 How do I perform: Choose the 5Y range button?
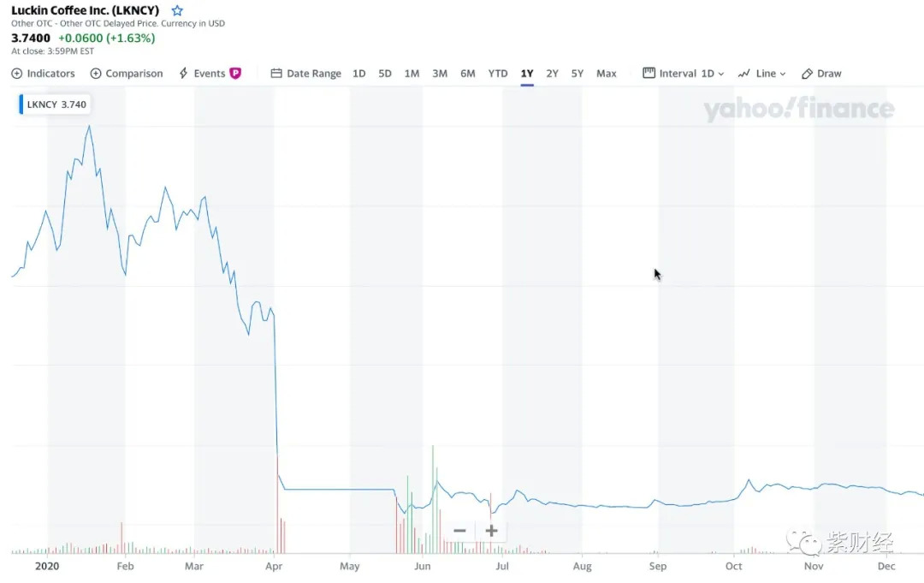[577, 74]
